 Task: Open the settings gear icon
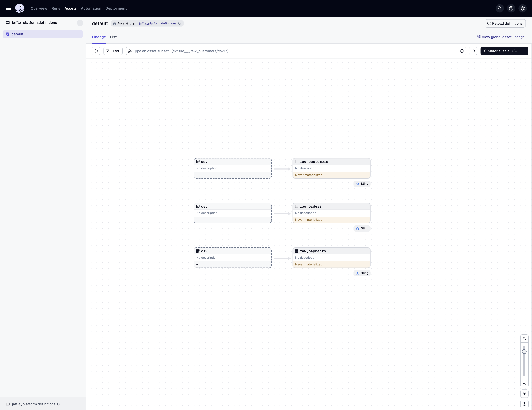click(523, 8)
